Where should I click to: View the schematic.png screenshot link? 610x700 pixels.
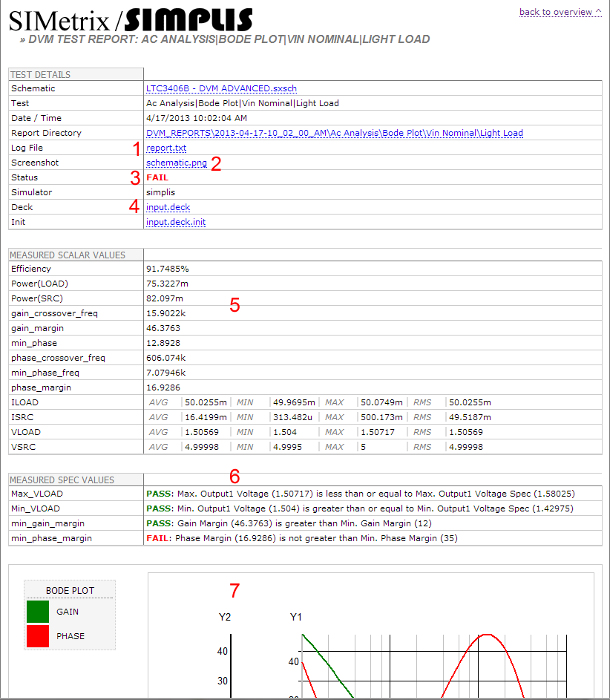176,163
